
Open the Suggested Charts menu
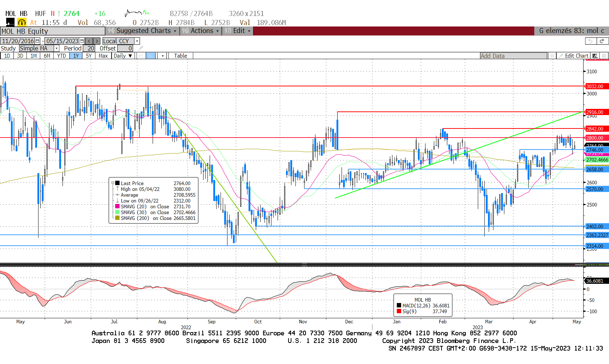(142, 31)
